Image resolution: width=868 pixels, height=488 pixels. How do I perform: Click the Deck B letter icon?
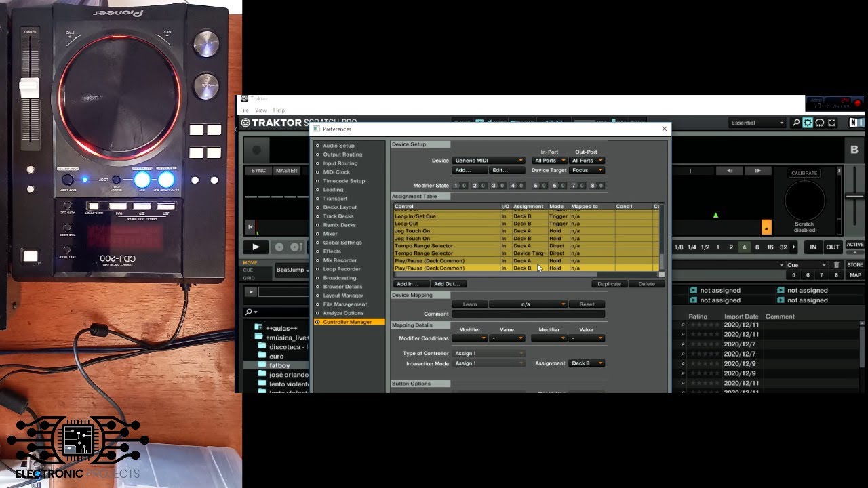854,150
